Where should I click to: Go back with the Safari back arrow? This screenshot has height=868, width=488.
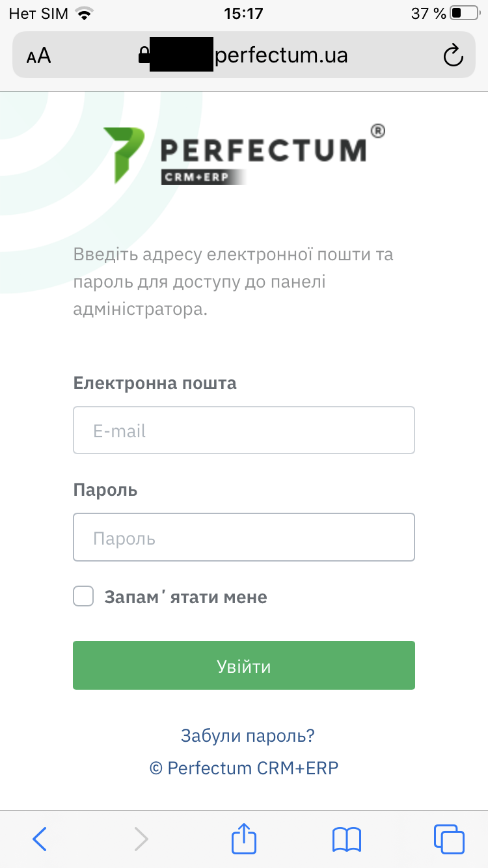point(40,839)
